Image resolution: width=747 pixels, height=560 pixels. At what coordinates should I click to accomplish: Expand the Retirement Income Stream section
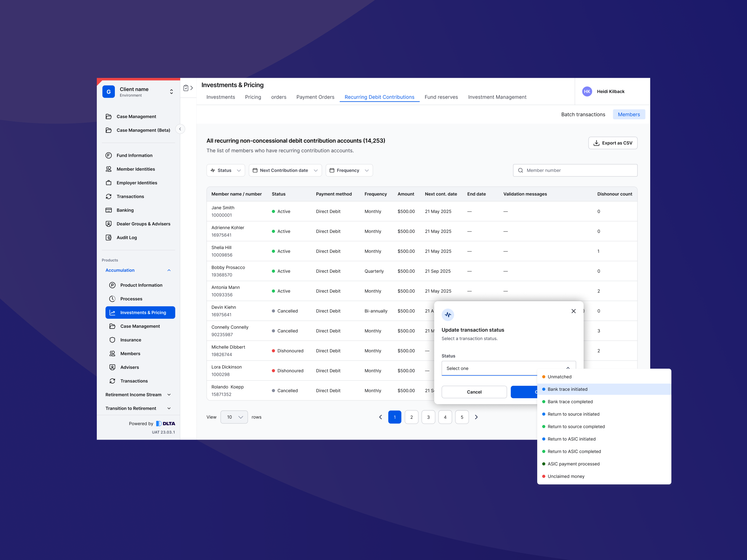(x=138, y=394)
